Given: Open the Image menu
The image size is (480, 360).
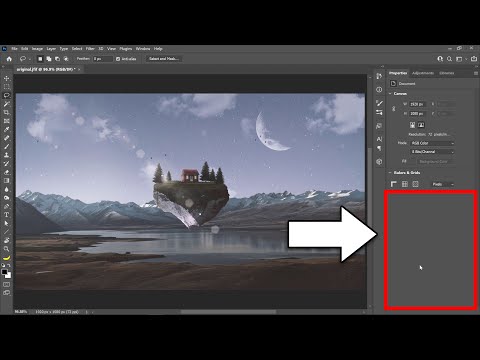Looking at the screenshot, I should click(x=37, y=49).
